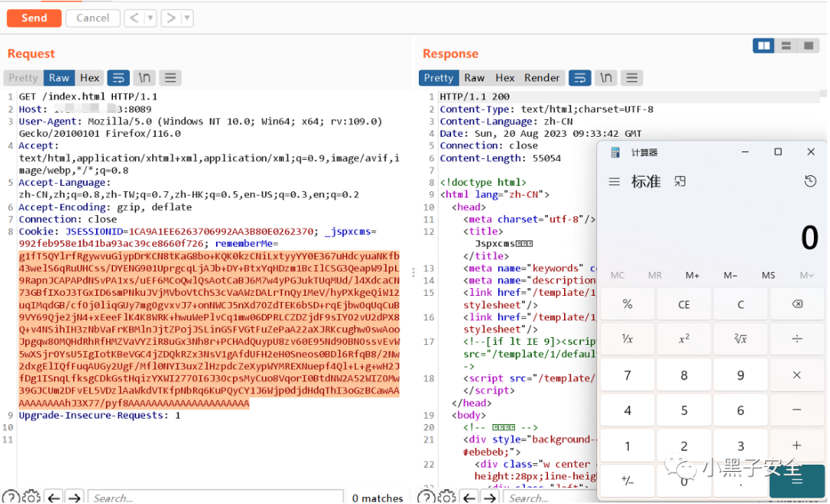Choose combined single-pane layout view icon

808,46
